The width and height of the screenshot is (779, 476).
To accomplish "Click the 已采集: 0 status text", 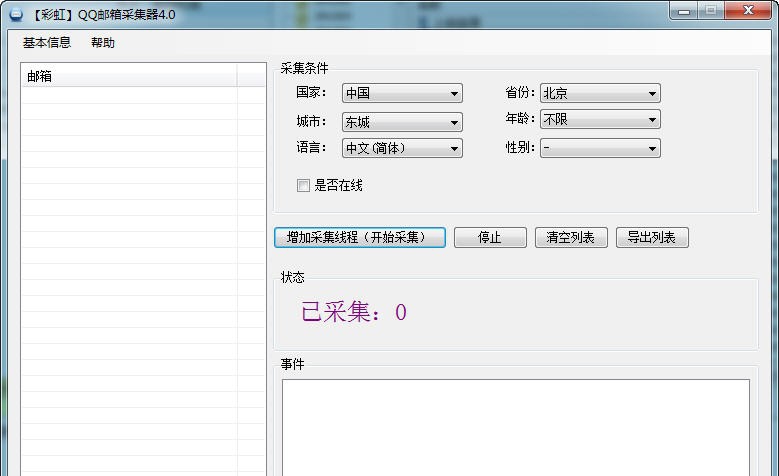I will tap(354, 312).
